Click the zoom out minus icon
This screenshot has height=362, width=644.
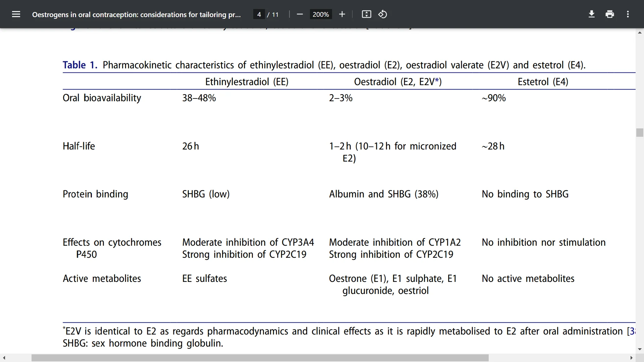point(300,14)
